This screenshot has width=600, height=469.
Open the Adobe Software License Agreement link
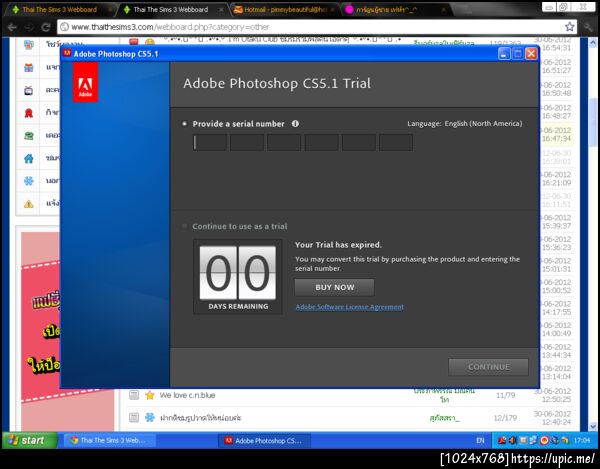click(349, 307)
